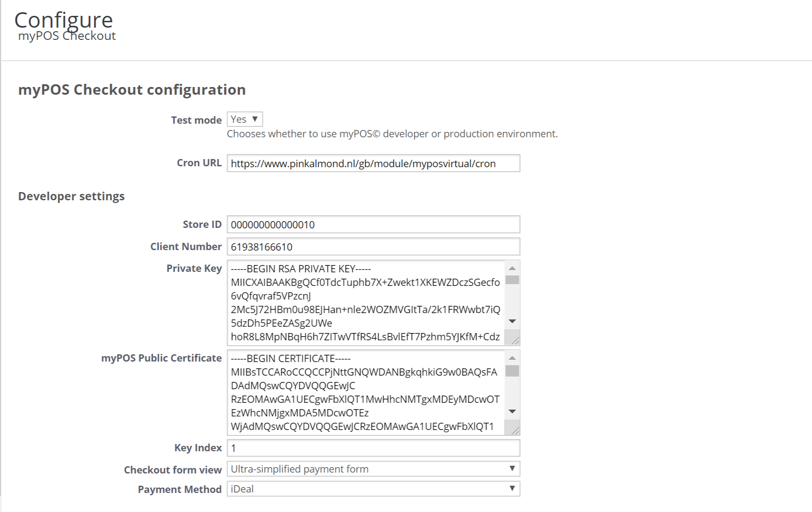Screen dimensions: 812x512
Task: Open the Test mode Yes dropdown
Action: [245, 119]
